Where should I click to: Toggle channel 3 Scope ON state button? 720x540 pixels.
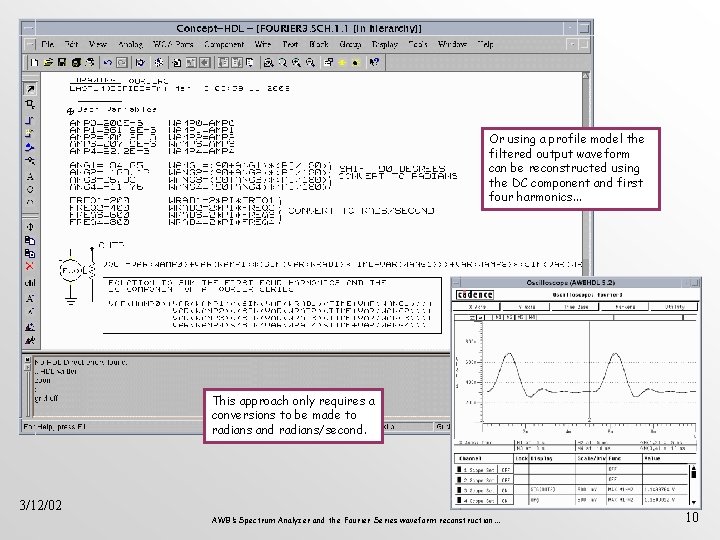coord(506,490)
